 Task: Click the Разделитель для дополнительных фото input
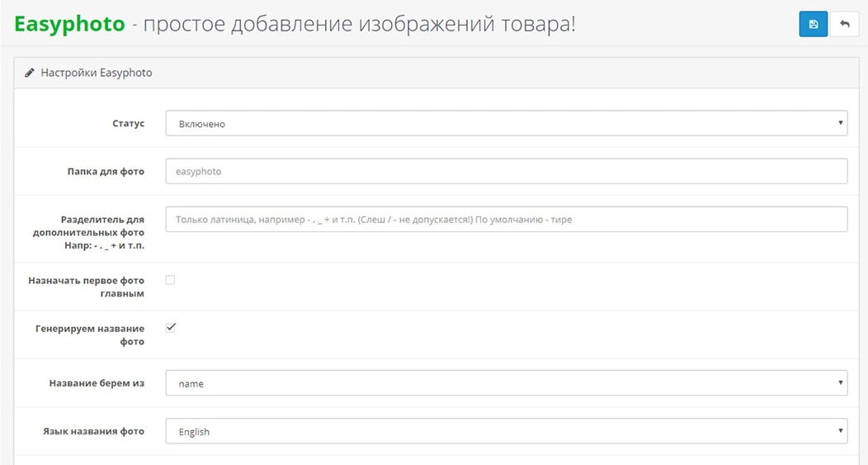pyautogui.click(x=506, y=220)
